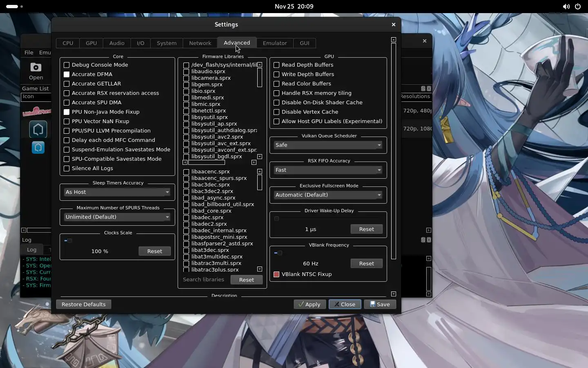This screenshot has height=368, width=588.
Task: Close the Game List dock panel
Action: [x=429, y=88]
